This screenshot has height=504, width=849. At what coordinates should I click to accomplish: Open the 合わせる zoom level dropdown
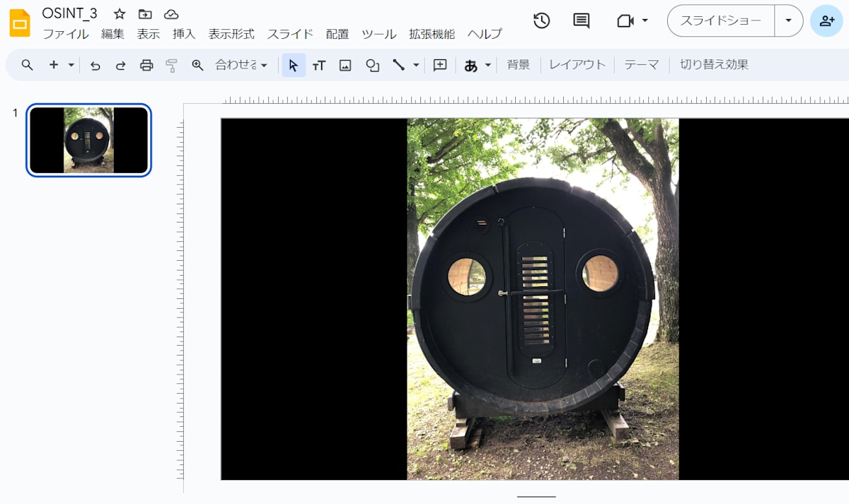pos(241,65)
